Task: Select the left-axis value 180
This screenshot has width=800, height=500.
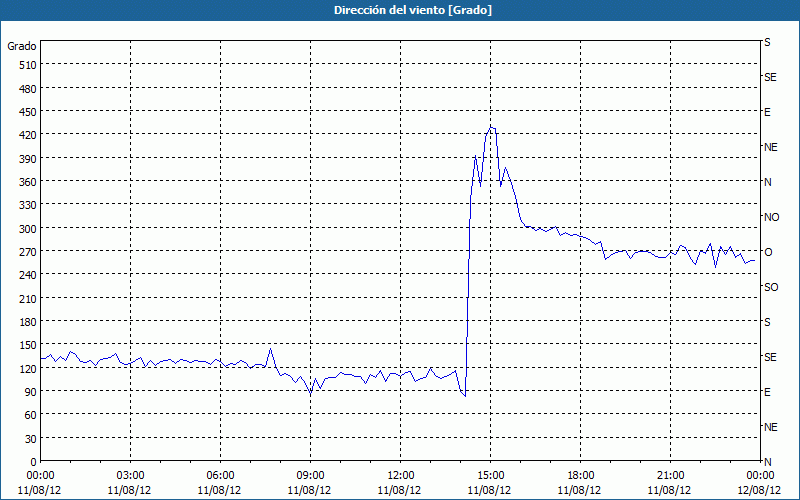Action: pyautogui.click(x=28, y=322)
